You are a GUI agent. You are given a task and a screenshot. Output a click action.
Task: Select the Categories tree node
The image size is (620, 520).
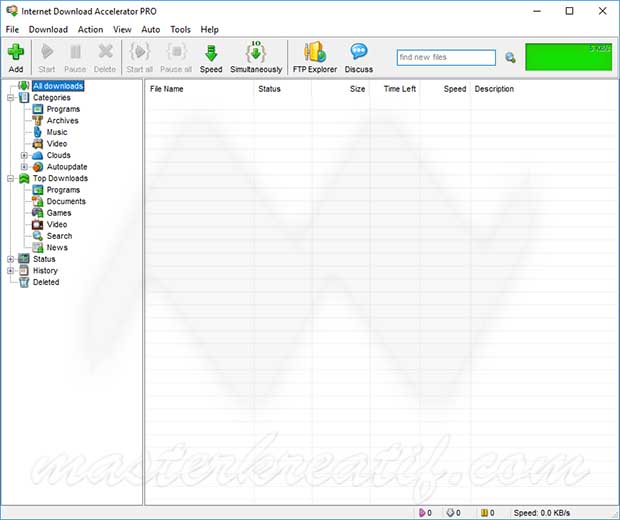(x=51, y=97)
